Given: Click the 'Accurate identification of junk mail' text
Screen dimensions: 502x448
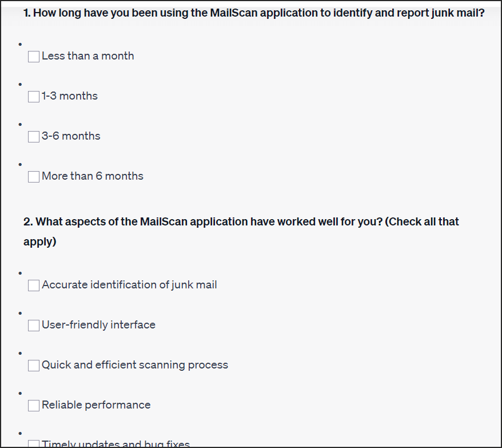Looking at the screenshot, I should 129,284.
